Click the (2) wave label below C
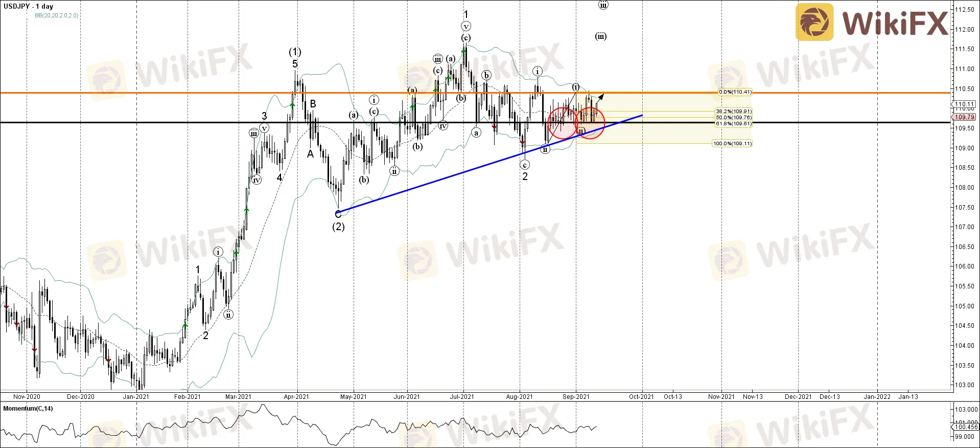 pos(338,227)
